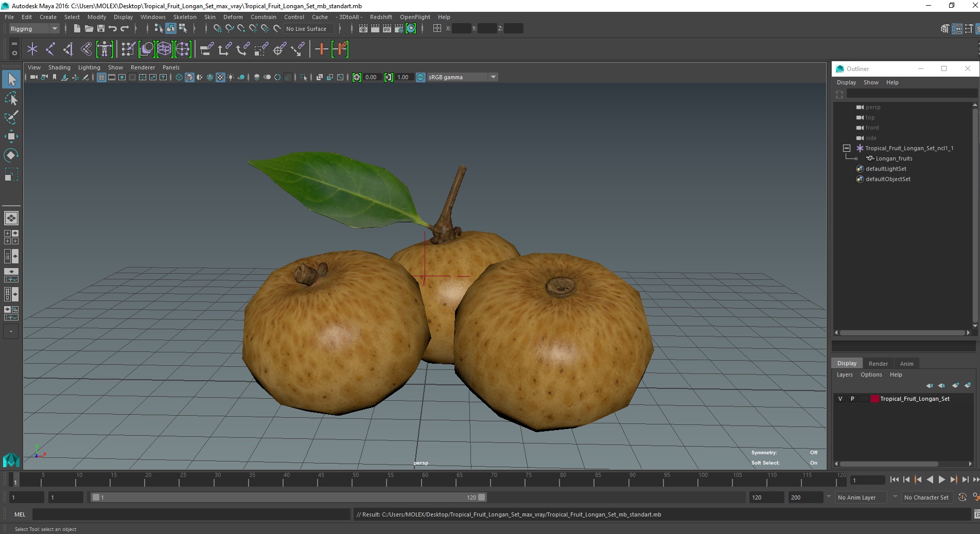This screenshot has height=534, width=980.
Task: Select the Paint Selection tool
Action: [11, 117]
